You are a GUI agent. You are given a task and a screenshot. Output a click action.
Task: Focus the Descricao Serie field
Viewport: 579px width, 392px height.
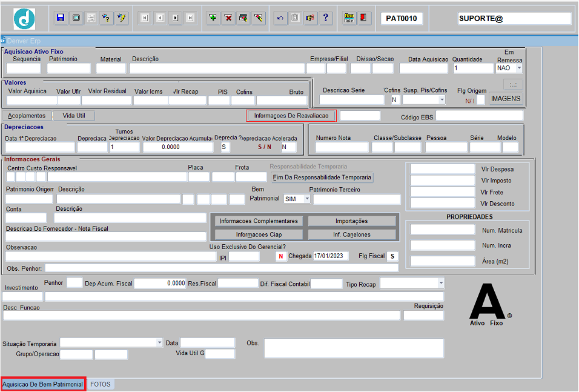pos(352,100)
